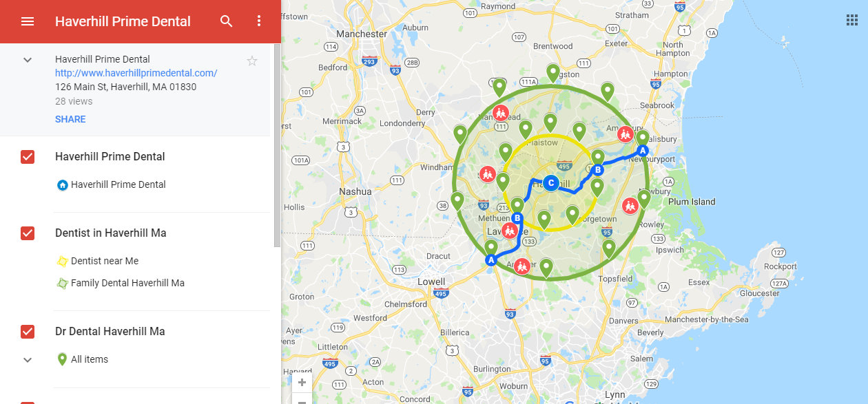Expand All items under Dr Dental Haverhill Ma
Viewport: 868px width, 404px height.
click(x=27, y=359)
